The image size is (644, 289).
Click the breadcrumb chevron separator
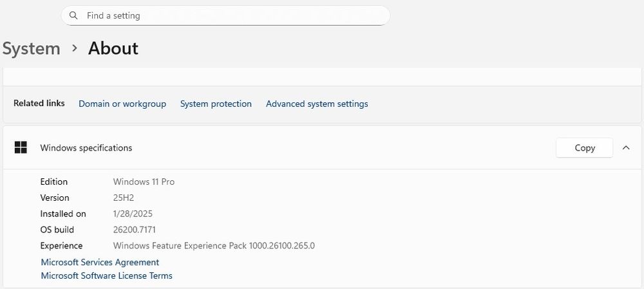tap(75, 48)
